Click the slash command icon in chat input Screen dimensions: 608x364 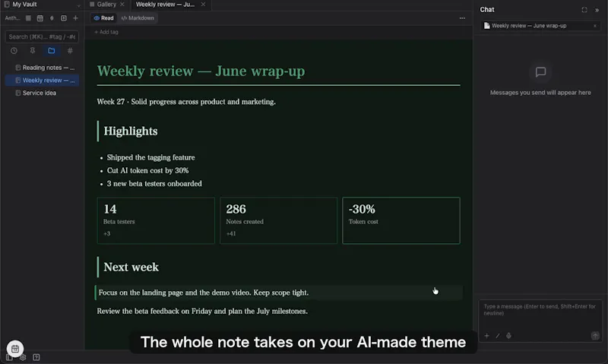click(498, 336)
